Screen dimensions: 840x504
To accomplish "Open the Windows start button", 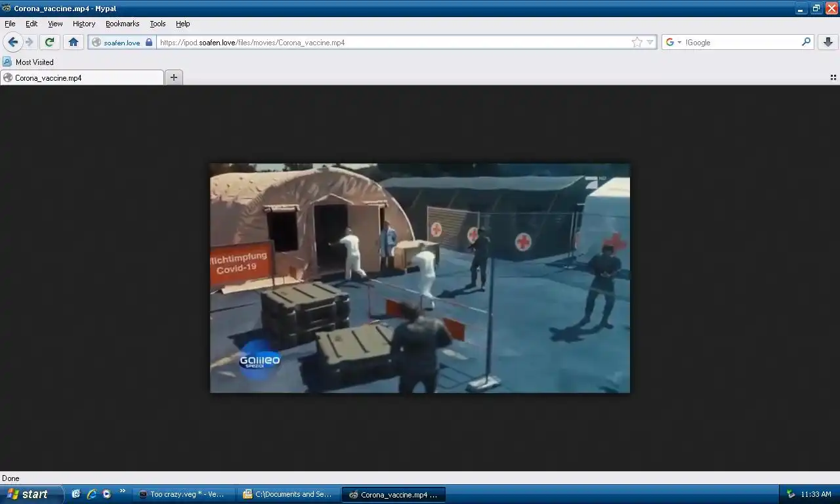I will (31, 494).
